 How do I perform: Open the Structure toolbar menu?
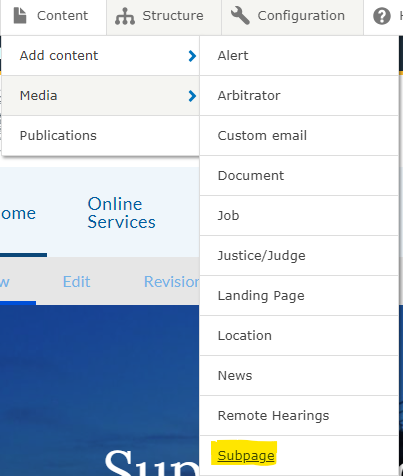coord(164,16)
